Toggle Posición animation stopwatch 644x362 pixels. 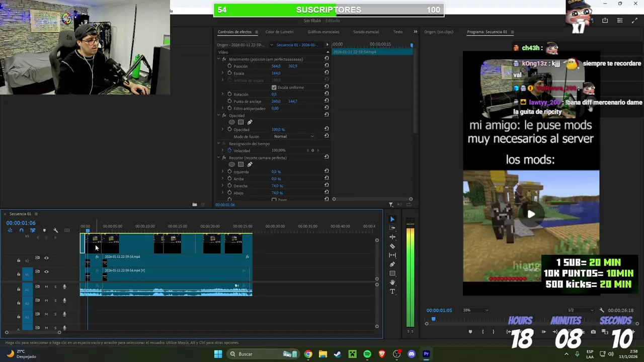point(229,66)
